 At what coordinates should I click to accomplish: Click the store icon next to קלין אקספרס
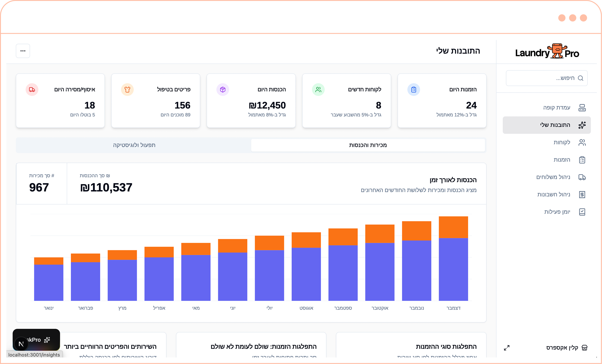(584, 348)
